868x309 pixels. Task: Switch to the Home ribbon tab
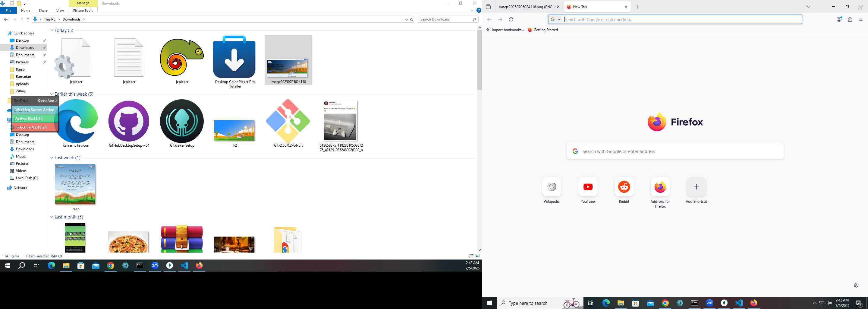26,11
